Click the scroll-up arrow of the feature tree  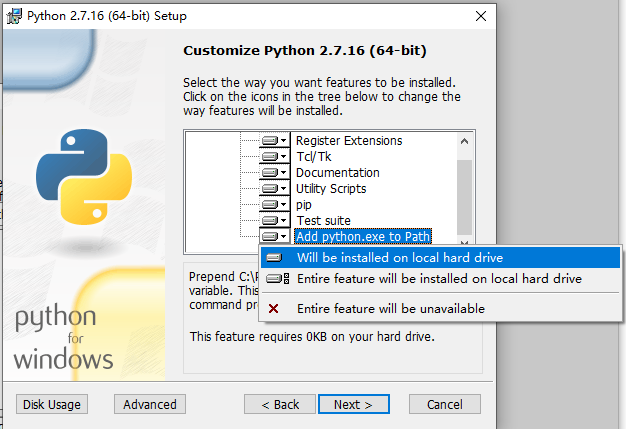coord(464,141)
